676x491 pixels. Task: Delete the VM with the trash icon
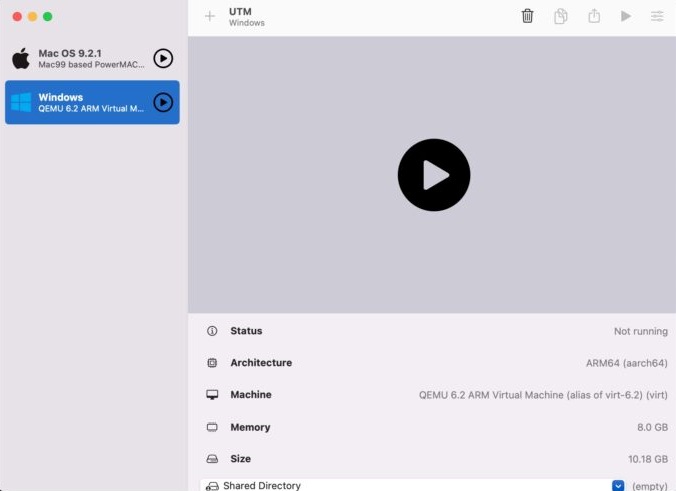[527, 16]
